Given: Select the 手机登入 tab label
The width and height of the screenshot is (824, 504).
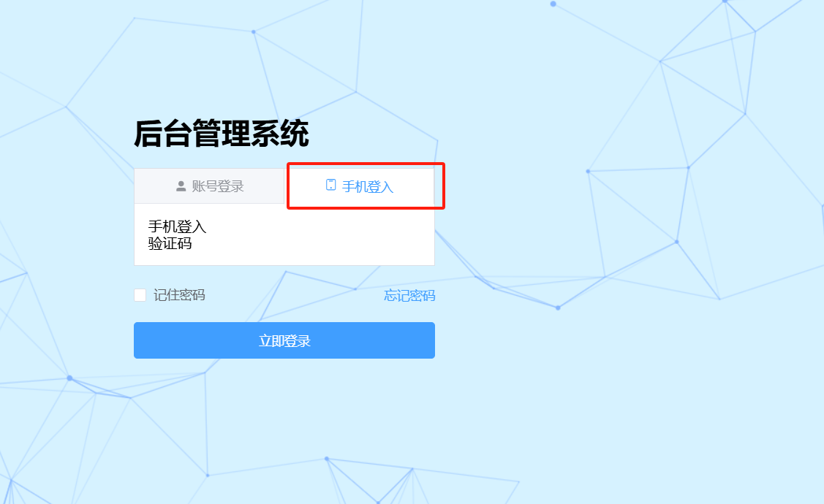Looking at the screenshot, I should [367, 186].
